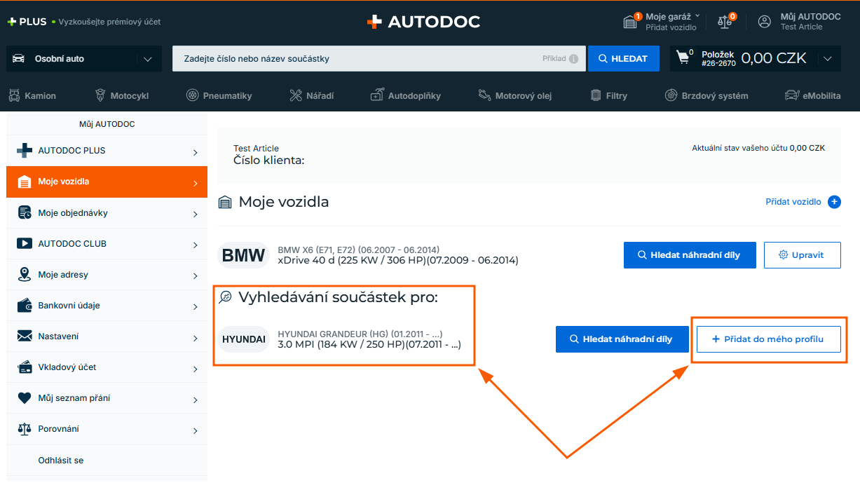
Task: Expand the cart summary dropdown arrow
Action: coord(828,59)
